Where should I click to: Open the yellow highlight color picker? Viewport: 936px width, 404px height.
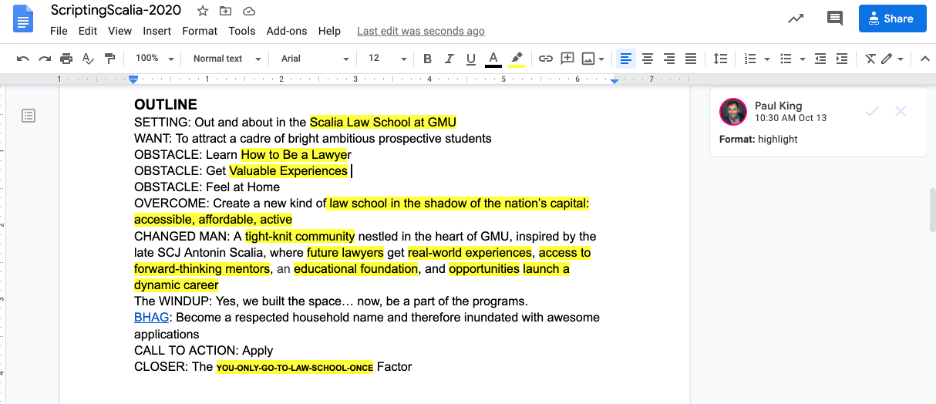[516, 58]
